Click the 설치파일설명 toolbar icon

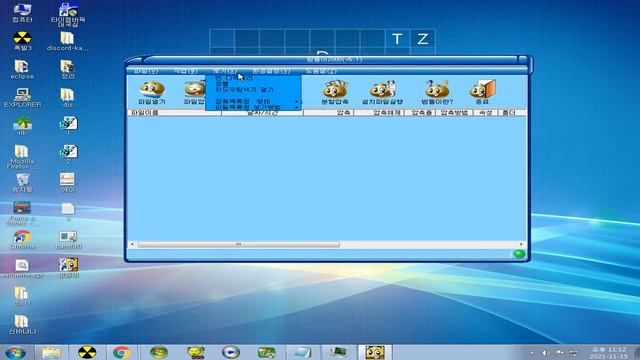point(382,92)
